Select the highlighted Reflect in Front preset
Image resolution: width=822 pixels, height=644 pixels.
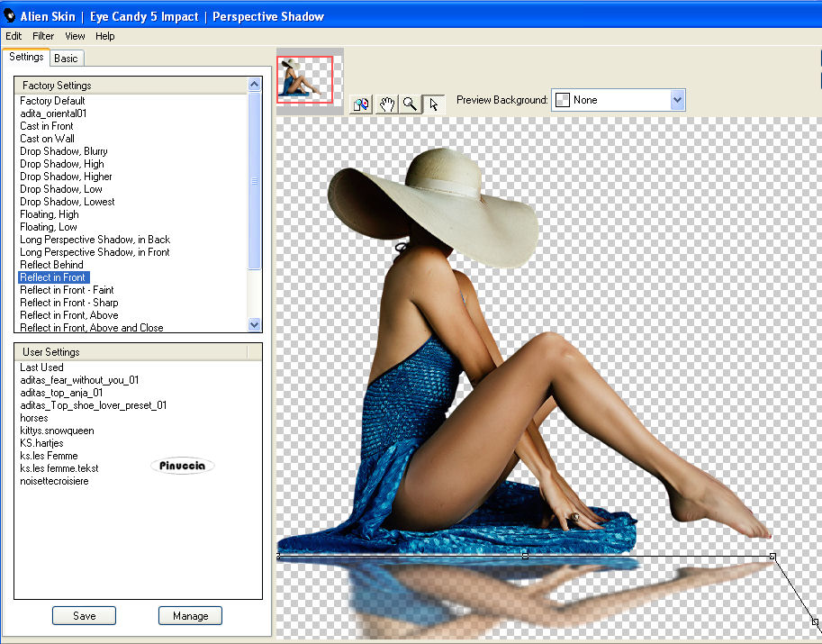click(53, 277)
